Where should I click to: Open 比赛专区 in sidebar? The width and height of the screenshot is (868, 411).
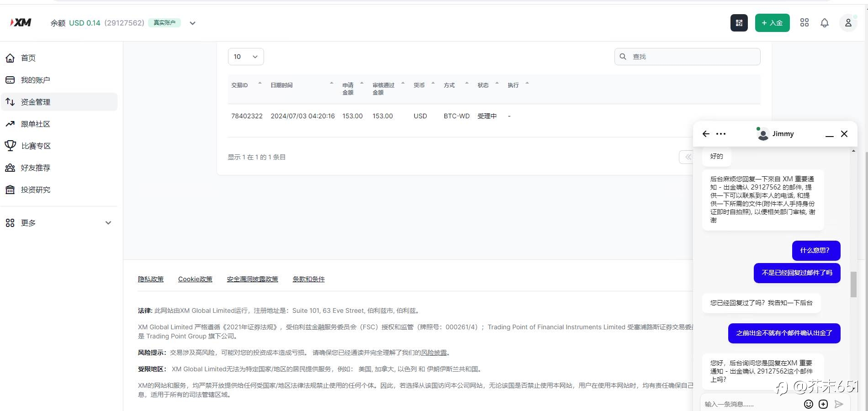(59, 146)
